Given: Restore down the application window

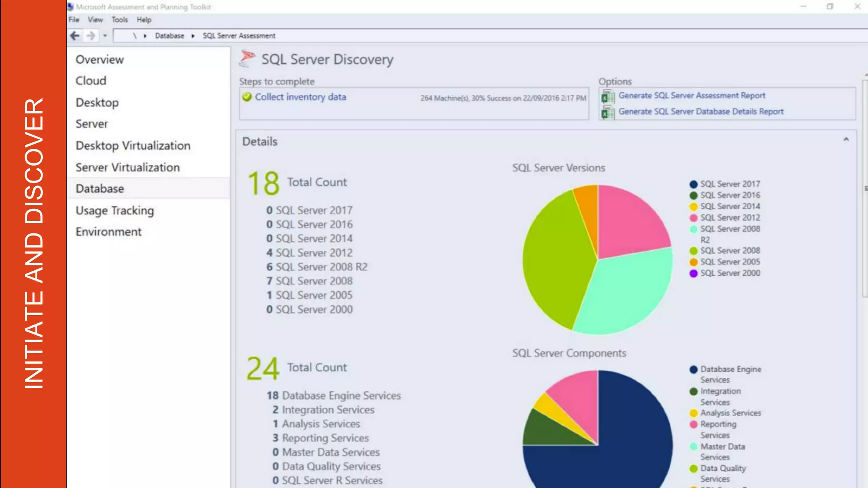Looking at the screenshot, I should (830, 6).
